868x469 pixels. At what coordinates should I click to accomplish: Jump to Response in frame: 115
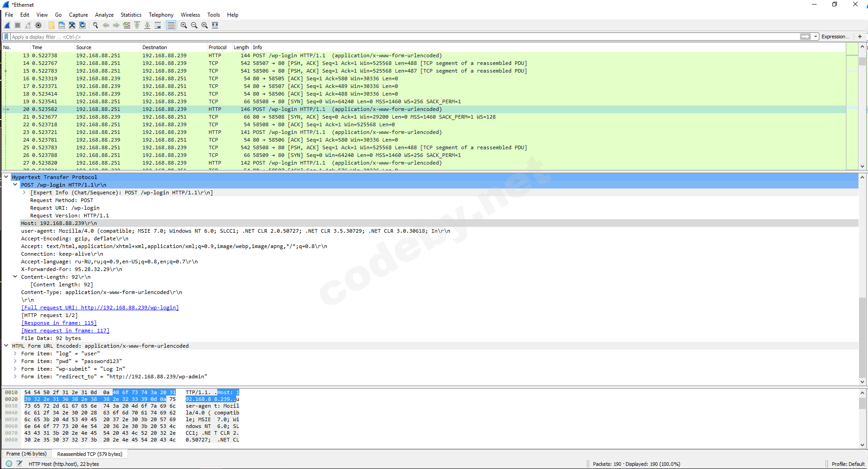coord(59,323)
